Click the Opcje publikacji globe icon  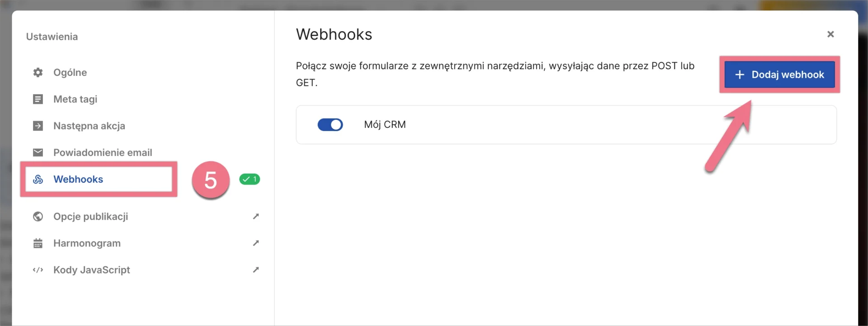[38, 217]
